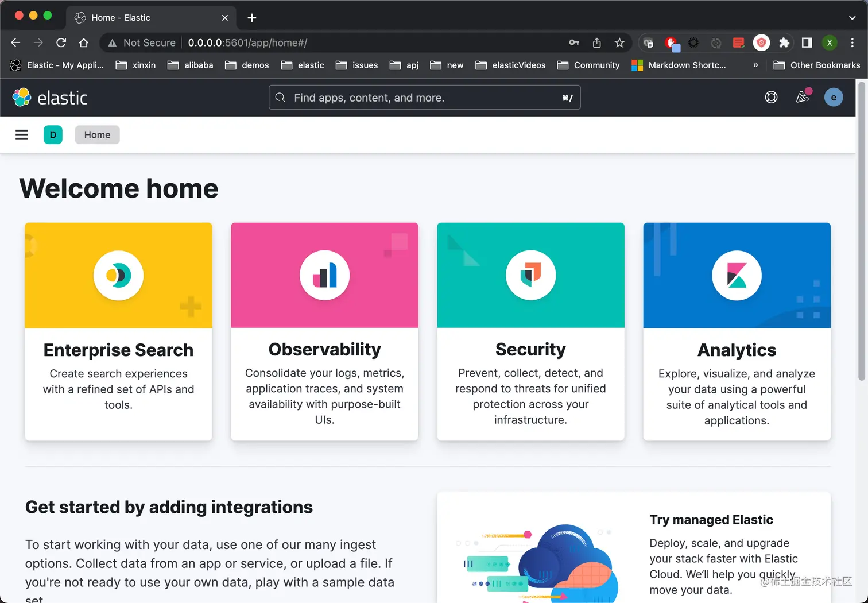
Task: Select the 'D' default space badge
Action: pos(53,135)
